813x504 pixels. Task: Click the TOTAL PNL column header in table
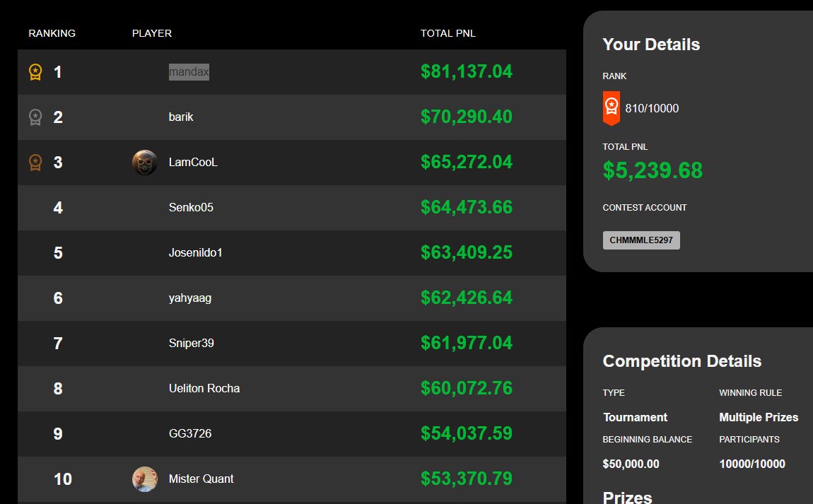tap(448, 33)
